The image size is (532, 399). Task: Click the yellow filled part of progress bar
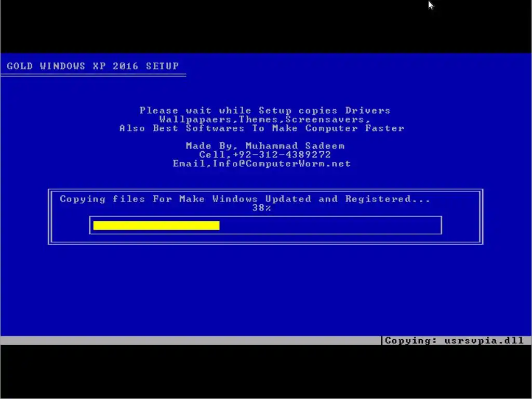156,225
